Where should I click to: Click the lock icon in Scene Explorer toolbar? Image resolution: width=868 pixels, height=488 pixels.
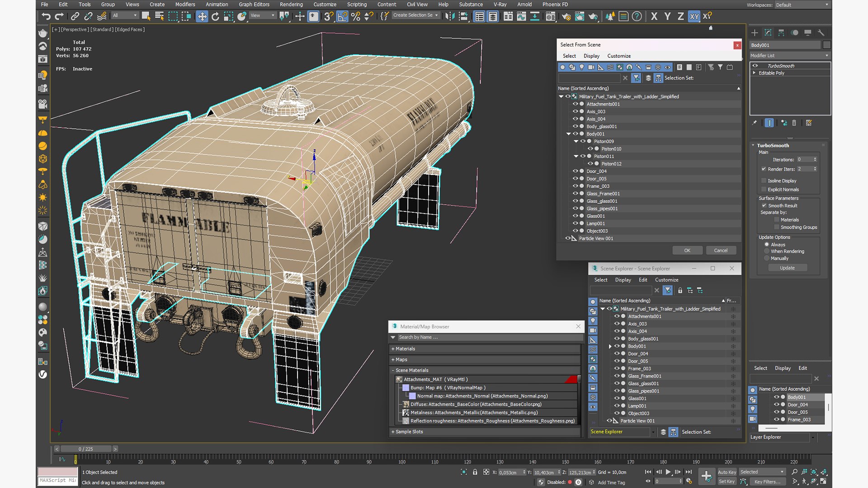(x=680, y=291)
